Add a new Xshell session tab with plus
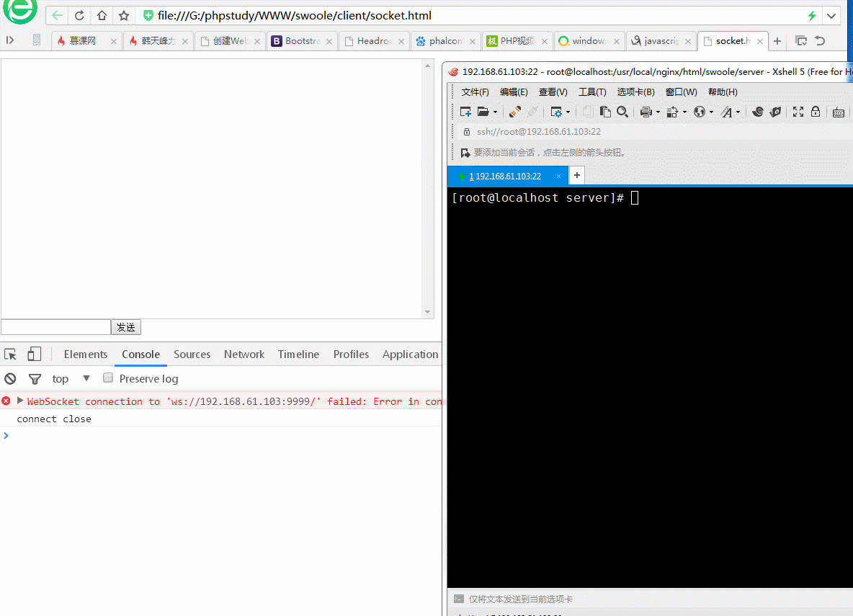The height and width of the screenshot is (616, 853). pos(577,176)
